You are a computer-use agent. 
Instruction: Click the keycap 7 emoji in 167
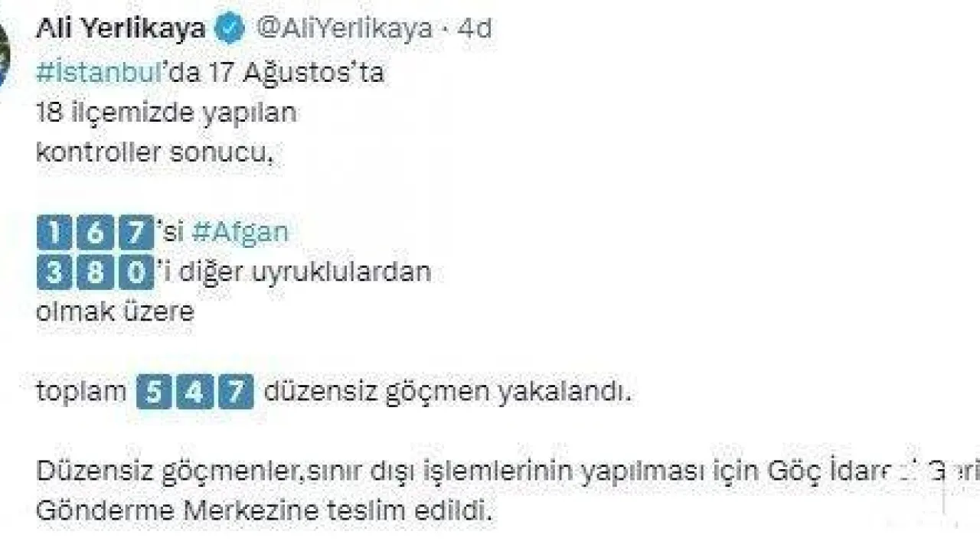[136, 233]
